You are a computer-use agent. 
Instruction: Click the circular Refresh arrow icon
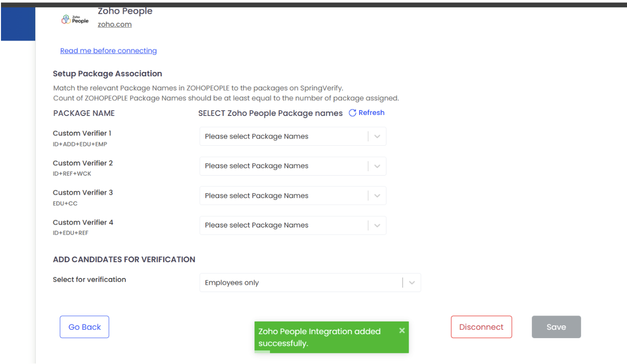pos(352,113)
